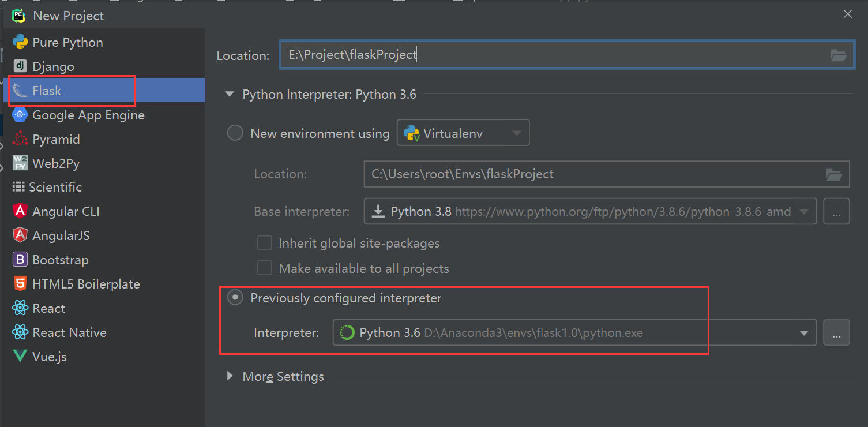Viewport: 868px width, 427px height.
Task: Select HTML5 Boilerplate project type
Action: [x=86, y=284]
